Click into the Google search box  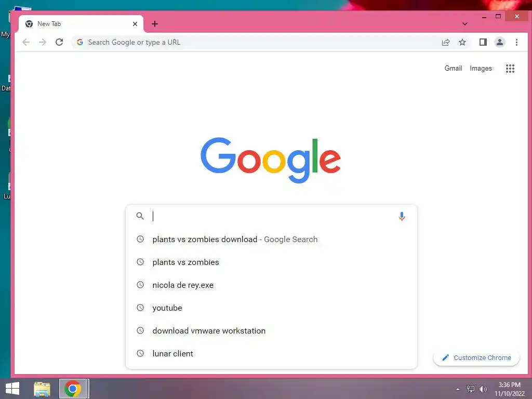[x=271, y=216]
